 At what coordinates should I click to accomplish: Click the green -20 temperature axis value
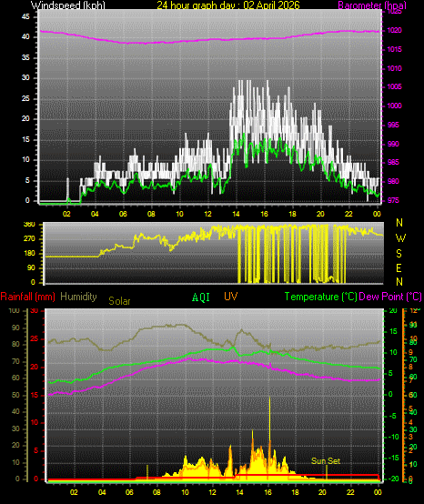tap(394, 479)
